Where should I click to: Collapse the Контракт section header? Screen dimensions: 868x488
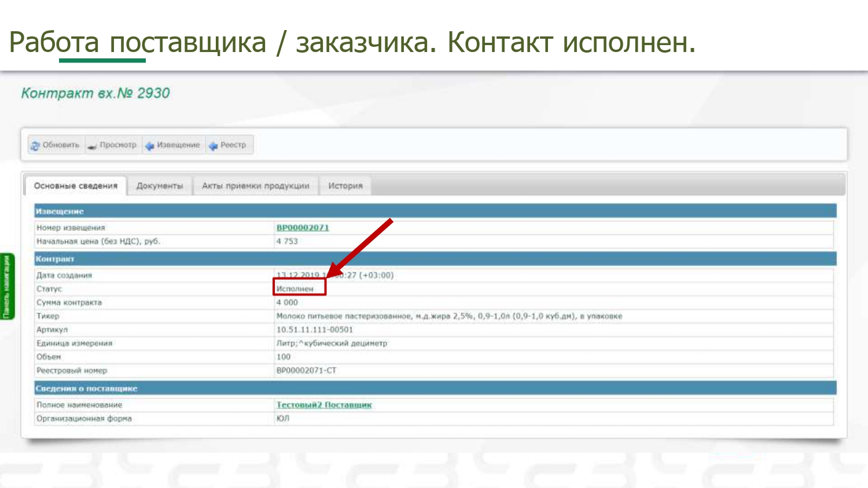[x=55, y=259]
